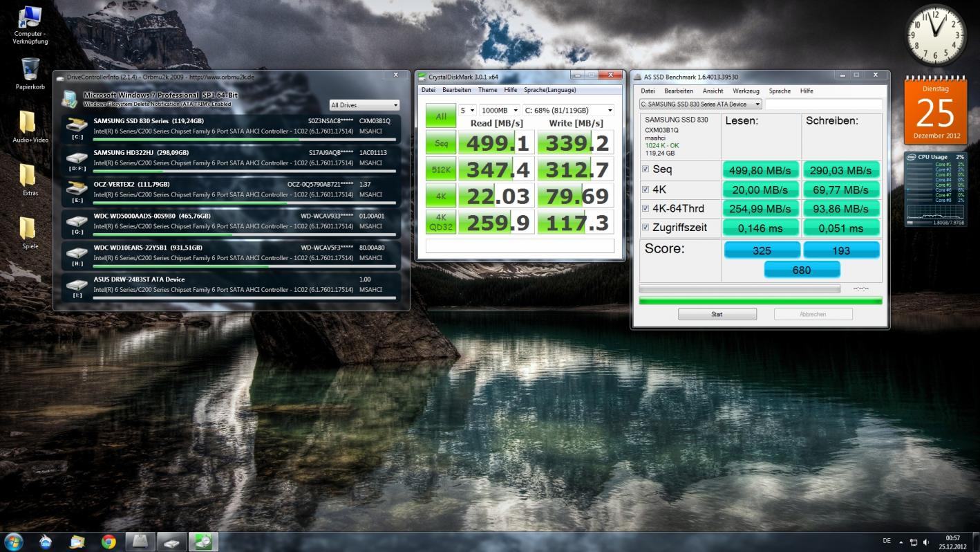Select the WDC WD5000AADS drive icon [G:]
980x552 pixels.
click(x=77, y=221)
